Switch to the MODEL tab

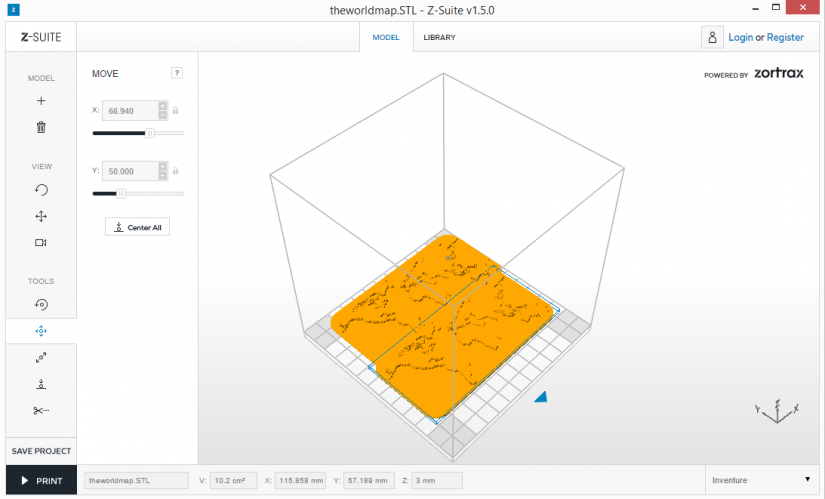(x=386, y=37)
